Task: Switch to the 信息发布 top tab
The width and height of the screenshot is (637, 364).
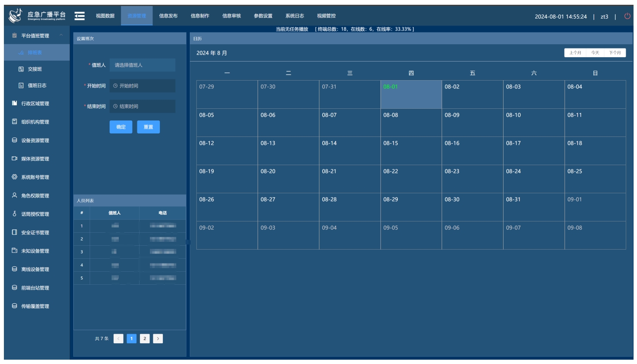Action: tap(168, 16)
